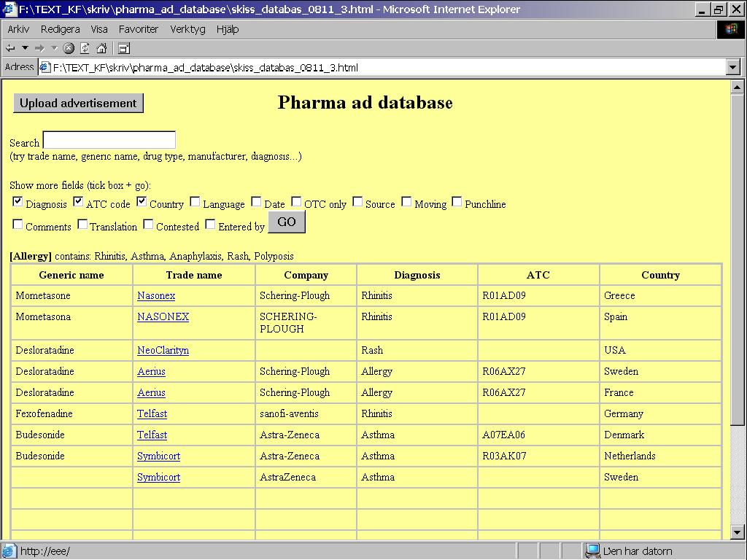Image resolution: width=747 pixels, height=560 pixels.
Task: Uncheck the ATC code checkbox
Action: (x=78, y=201)
